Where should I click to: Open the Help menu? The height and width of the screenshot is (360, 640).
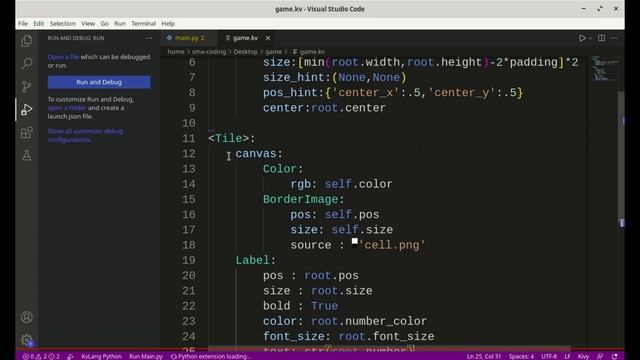(x=168, y=24)
